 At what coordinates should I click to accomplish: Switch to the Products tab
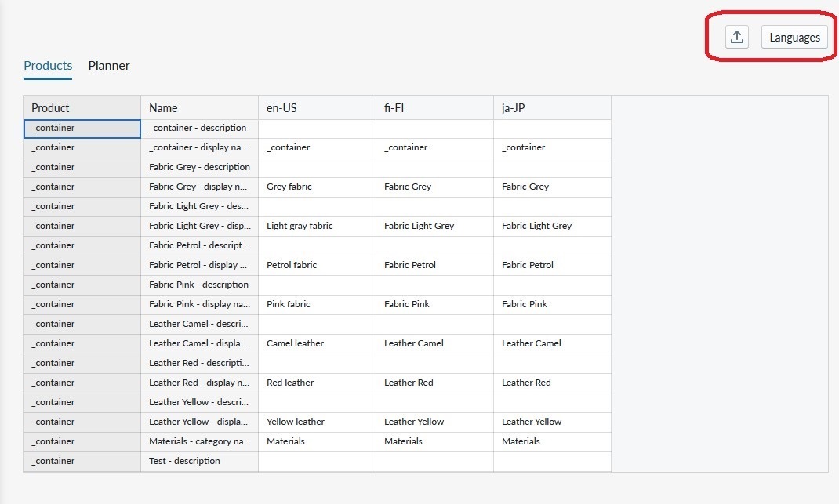pyautogui.click(x=48, y=65)
